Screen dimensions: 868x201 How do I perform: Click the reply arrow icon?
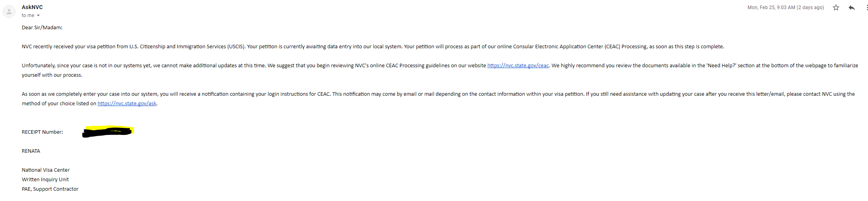(x=852, y=8)
